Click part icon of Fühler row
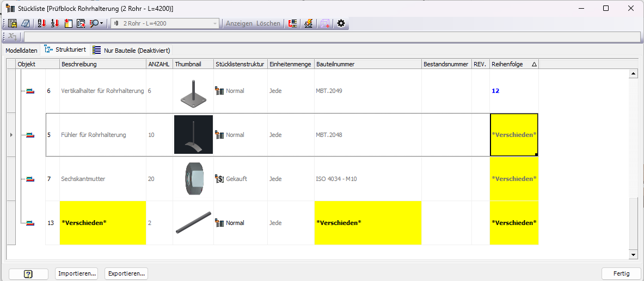Viewport: 644px width, 281px height. 30,135
